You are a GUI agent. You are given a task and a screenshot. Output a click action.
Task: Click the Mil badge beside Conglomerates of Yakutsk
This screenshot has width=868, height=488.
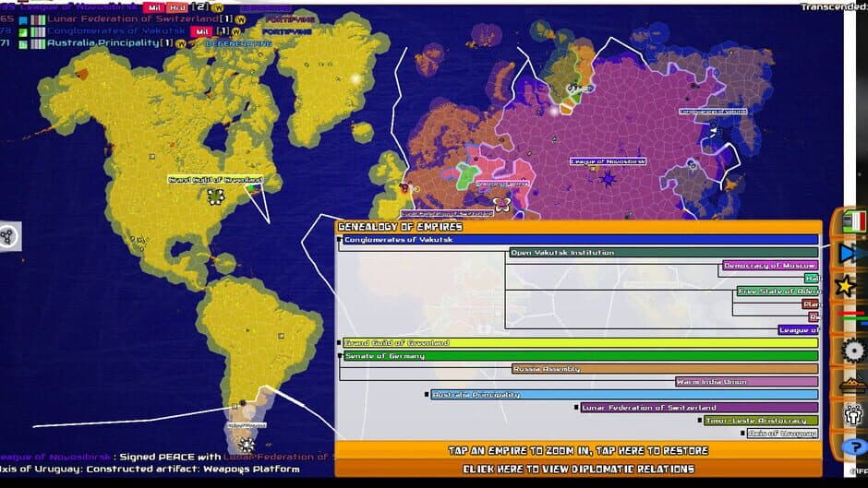[x=201, y=31]
